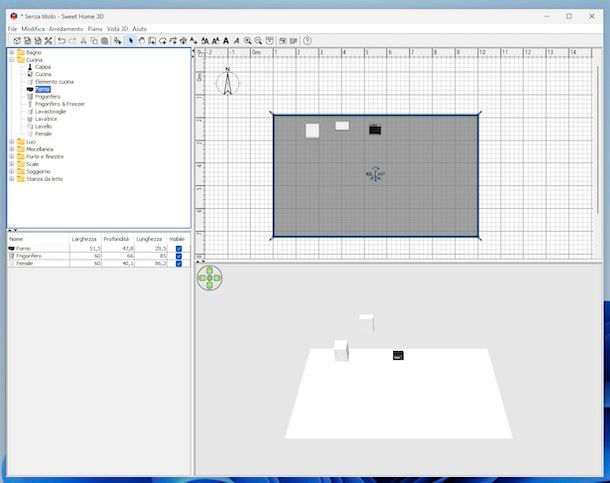Click the Open home toolbar icon
The height and width of the screenshot is (483, 610).
tap(27, 40)
